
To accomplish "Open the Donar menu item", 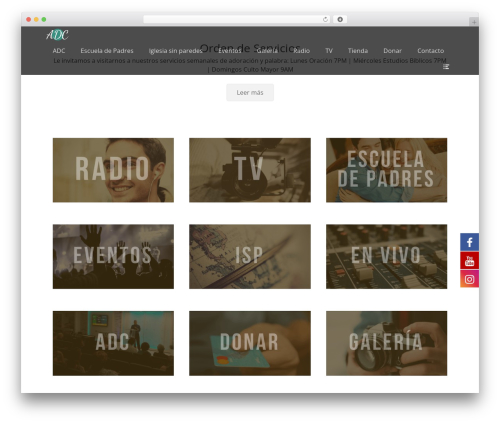I will click(x=392, y=51).
